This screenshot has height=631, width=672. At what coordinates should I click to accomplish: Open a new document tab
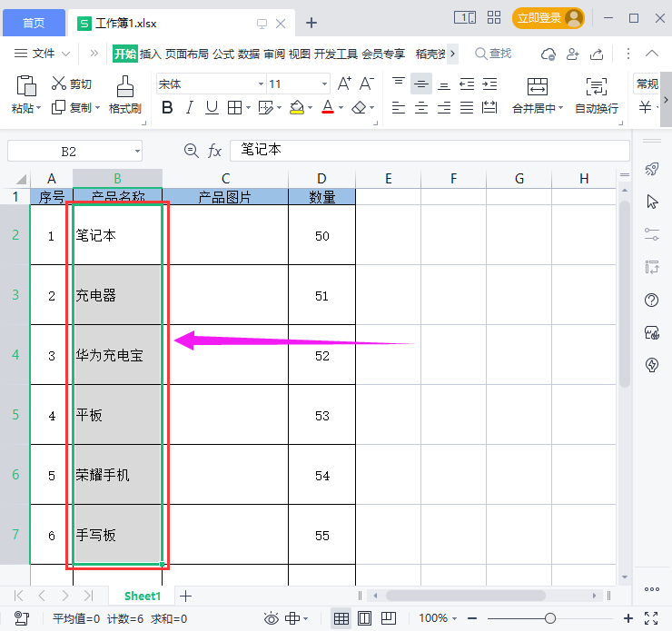[311, 23]
